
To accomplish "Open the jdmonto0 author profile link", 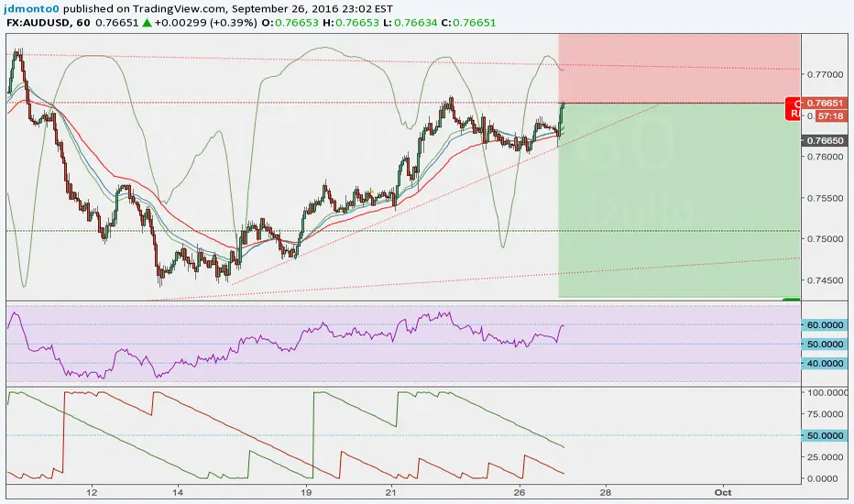I will 31,9.
